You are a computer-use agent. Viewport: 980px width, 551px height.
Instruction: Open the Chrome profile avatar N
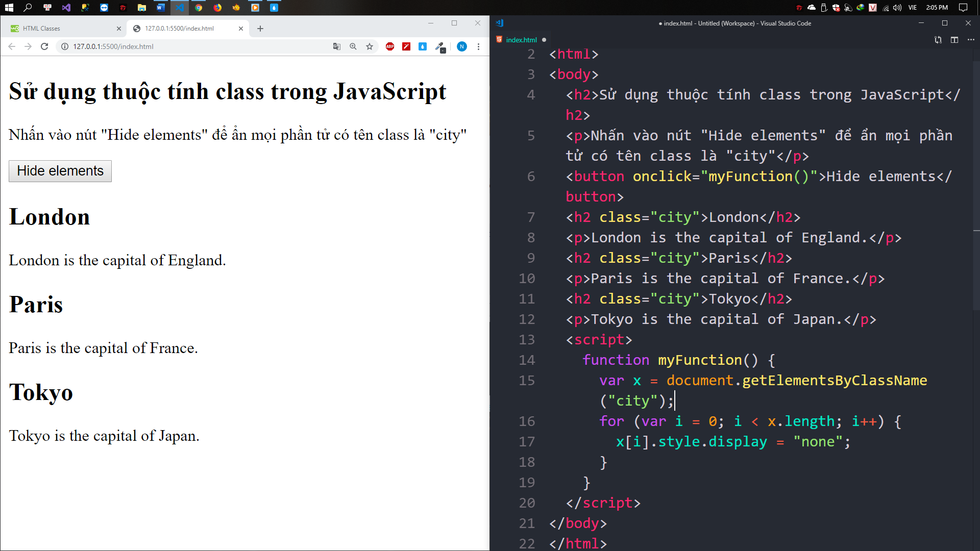[461, 46]
